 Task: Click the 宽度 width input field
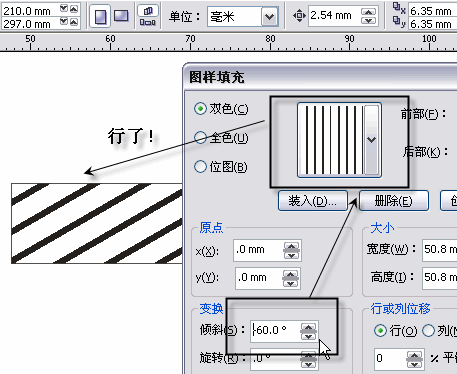coord(440,249)
